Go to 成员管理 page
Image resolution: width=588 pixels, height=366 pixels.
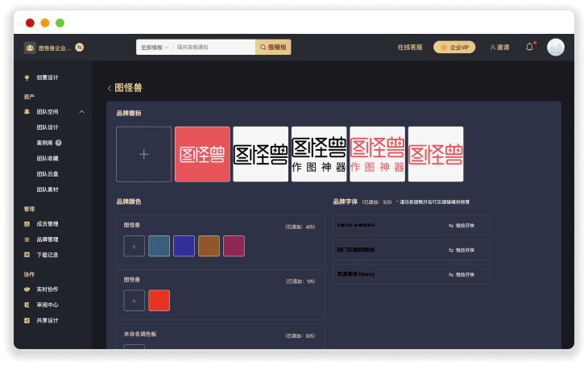(48, 224)
